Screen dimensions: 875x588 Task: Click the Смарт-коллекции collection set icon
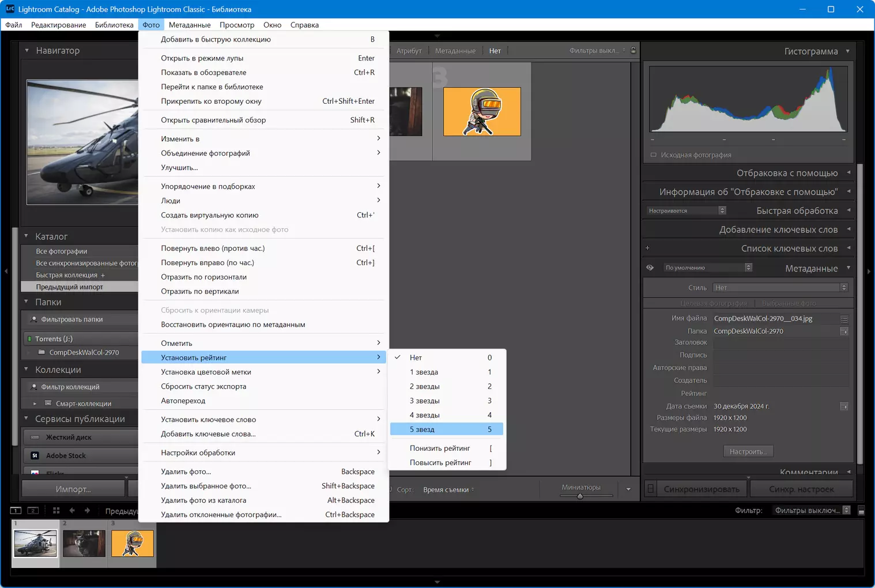coord(48,403)
